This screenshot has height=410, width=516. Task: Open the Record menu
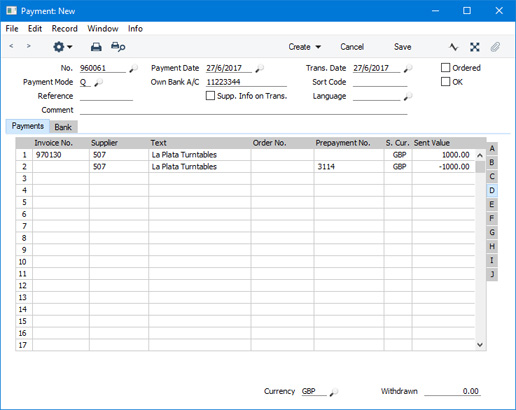click(x=65, y=29)
